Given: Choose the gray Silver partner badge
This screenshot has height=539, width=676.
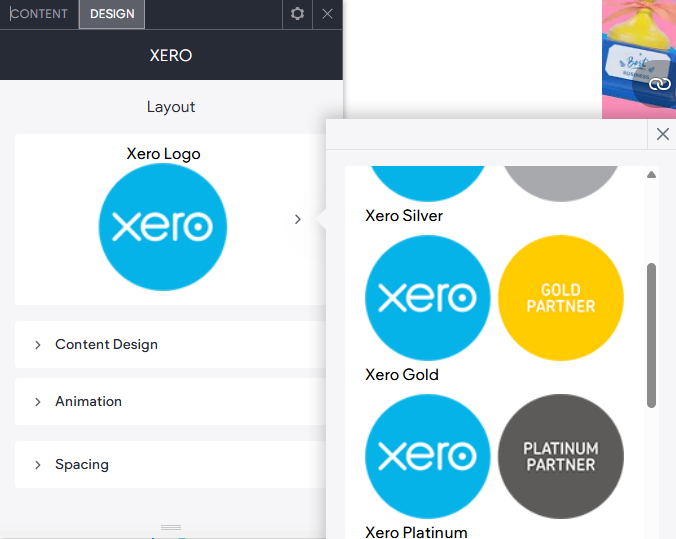Looking at the screenshot, I should [560, 183].
